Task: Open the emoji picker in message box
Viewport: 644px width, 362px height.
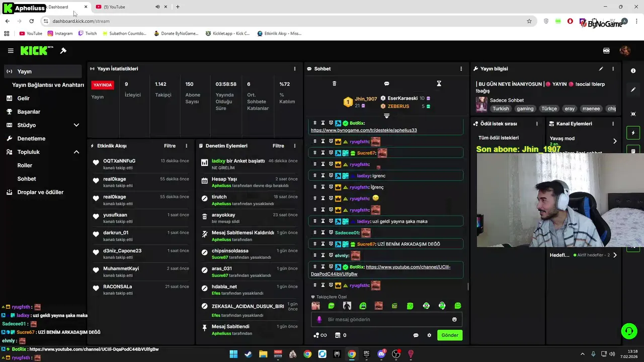Action: pyautogui.click(x=454, y=319)
